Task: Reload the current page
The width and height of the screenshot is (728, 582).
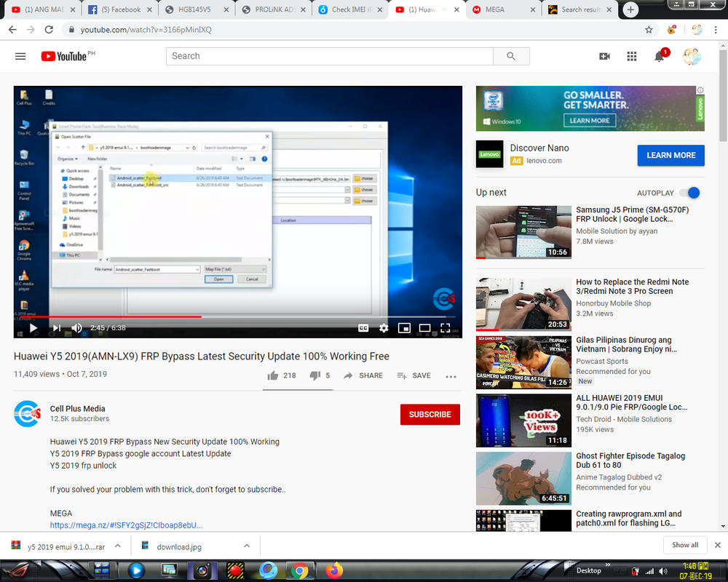Action: click(x=49, y=30)
